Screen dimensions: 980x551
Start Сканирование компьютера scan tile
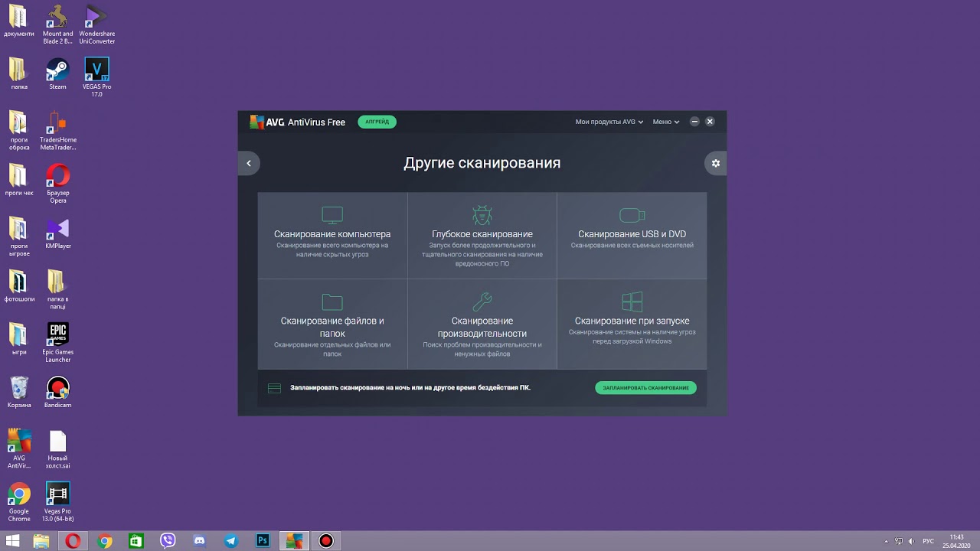(332, 235)
